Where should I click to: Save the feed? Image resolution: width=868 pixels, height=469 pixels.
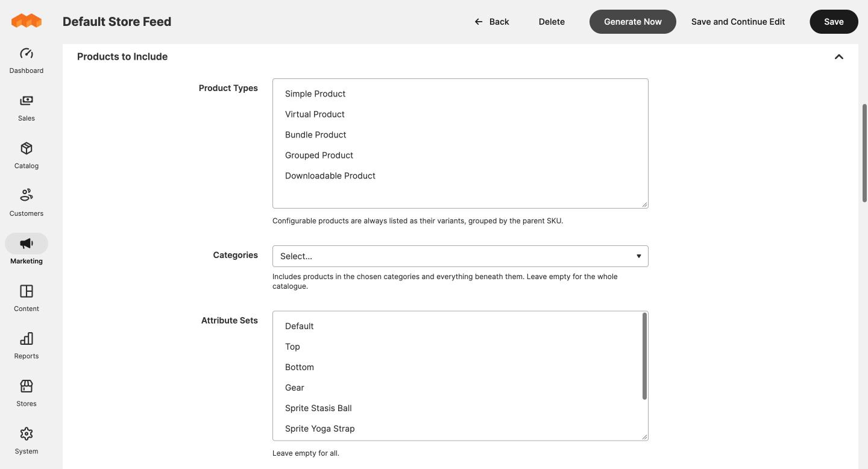coord(834,22)
